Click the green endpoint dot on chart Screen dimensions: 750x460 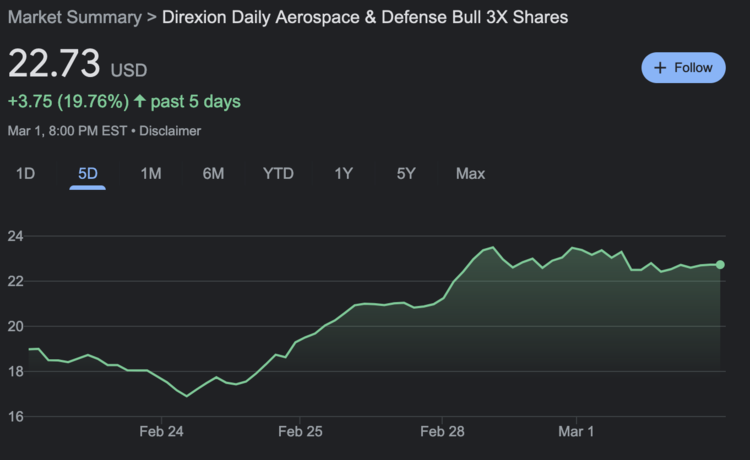point(720,265)
